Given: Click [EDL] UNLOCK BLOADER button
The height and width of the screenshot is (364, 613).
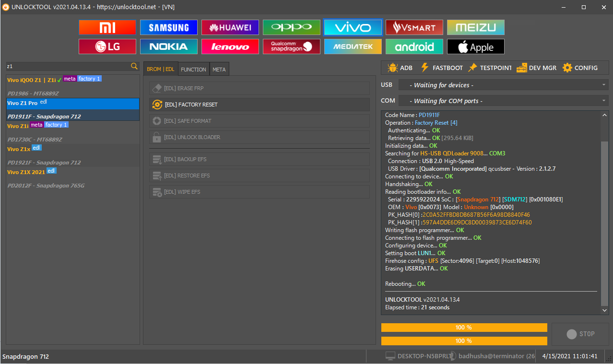Looking at the screenshot, I should click(259, 137).
